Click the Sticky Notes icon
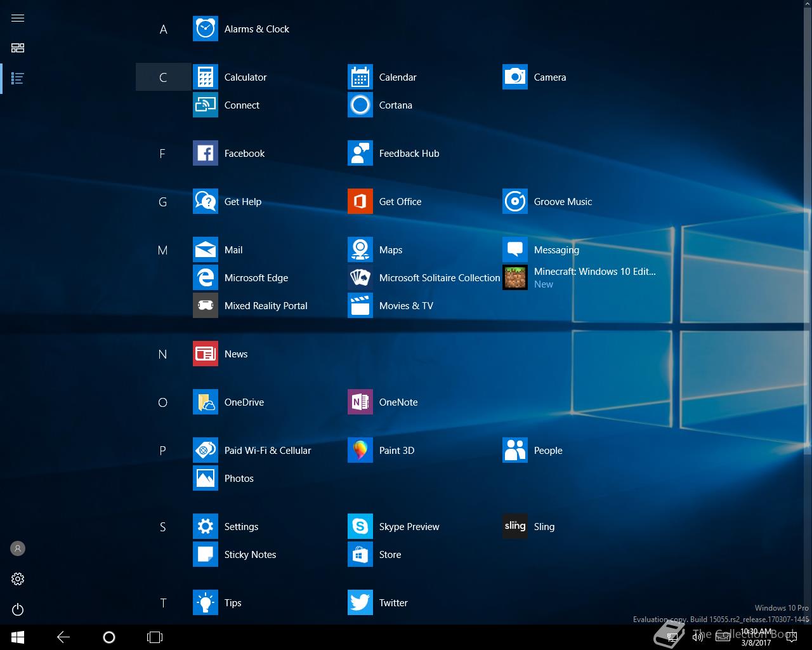This screenshot has height=650, width=812. (206, 554)
